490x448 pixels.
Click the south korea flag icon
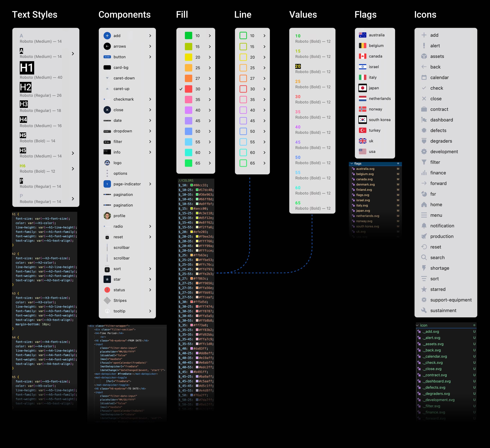pos(362,120)
